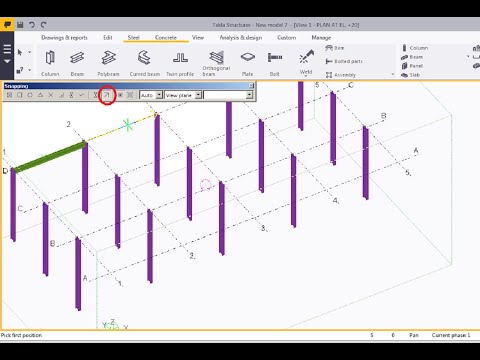Switch to the Concrete tab
The width and height of the screenshot is (480, 360).
pyautogui.click(x=166, y=38)
